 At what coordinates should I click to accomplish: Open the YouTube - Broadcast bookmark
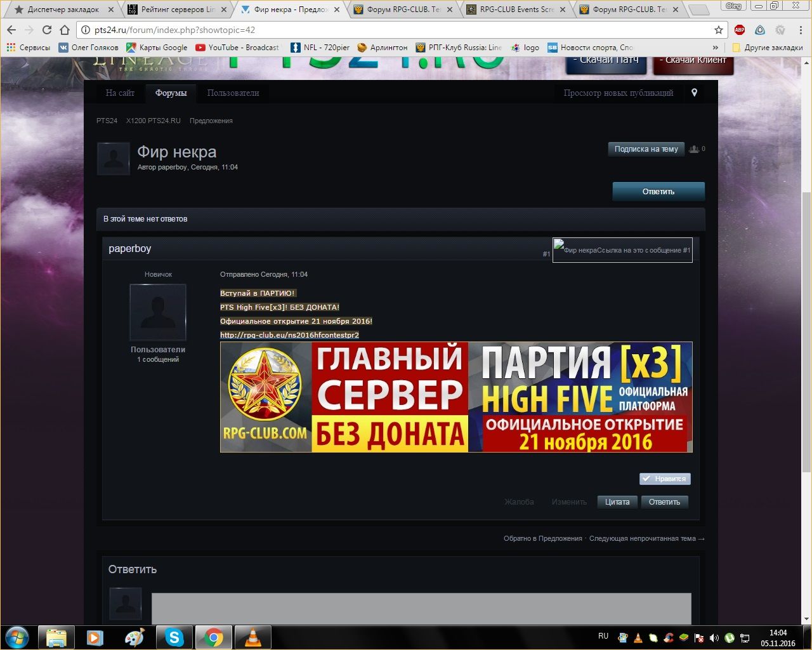coord(237,48)
